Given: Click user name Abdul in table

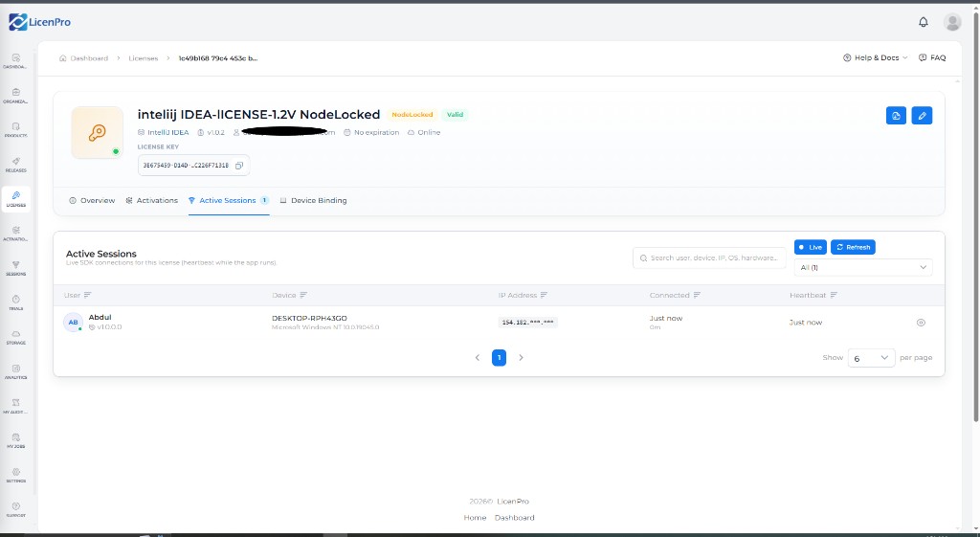Looking at the screenshot, I should pos(100,317).
